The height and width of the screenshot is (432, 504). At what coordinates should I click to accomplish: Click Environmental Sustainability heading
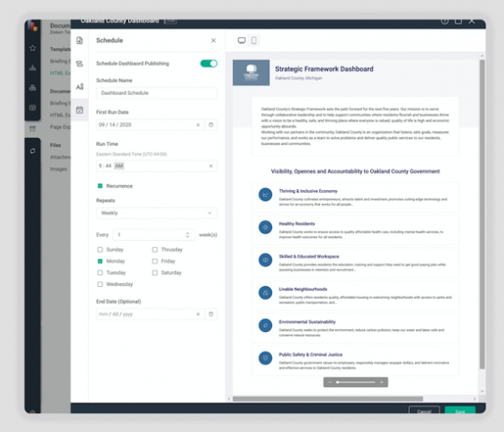click(307, 322)
